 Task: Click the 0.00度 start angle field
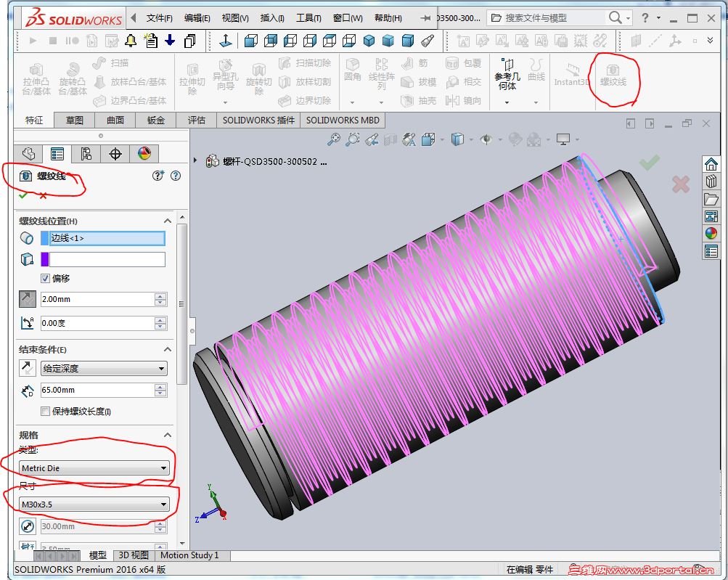pyautogui.click(x=97, y=323)
